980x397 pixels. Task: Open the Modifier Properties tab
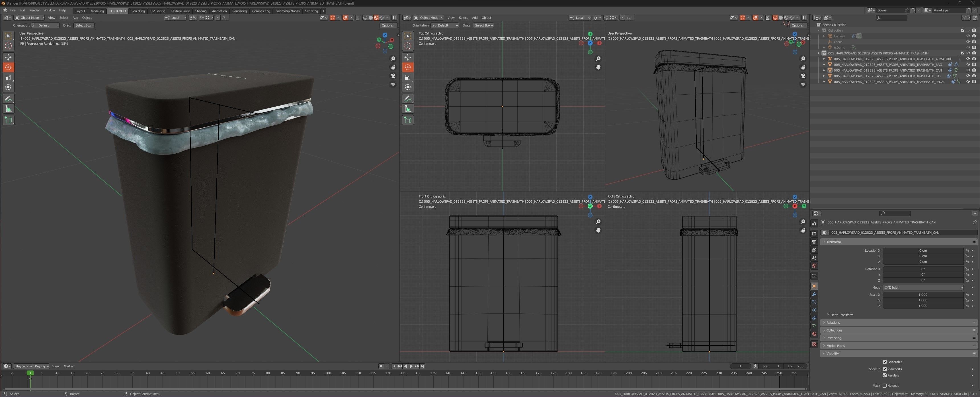click(814, 294)
